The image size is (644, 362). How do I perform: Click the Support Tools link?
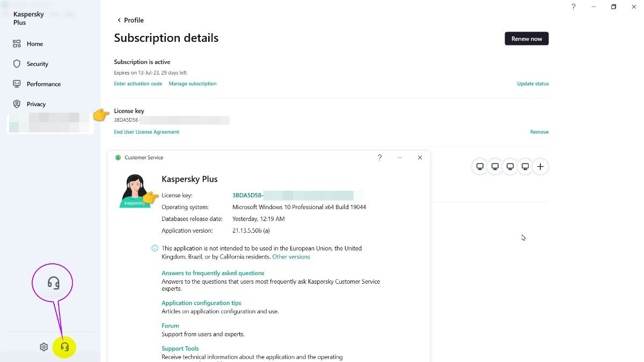pos(180,349)
